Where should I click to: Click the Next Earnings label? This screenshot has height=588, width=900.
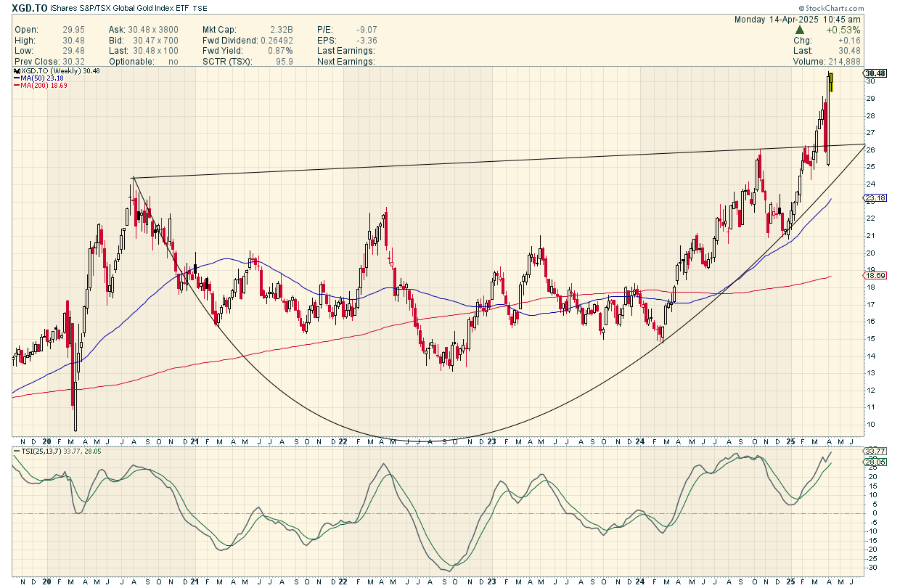click(346, 62)
